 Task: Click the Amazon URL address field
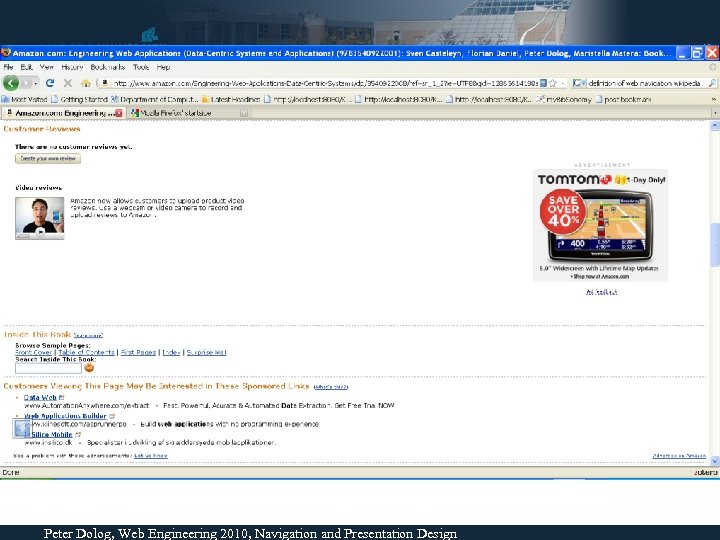tap(325, 83)
